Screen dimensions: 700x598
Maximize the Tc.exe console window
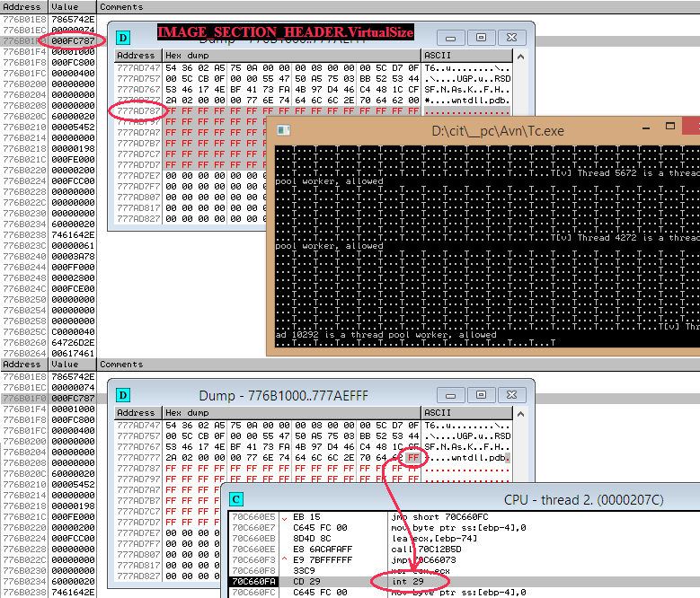coord(670,128)
